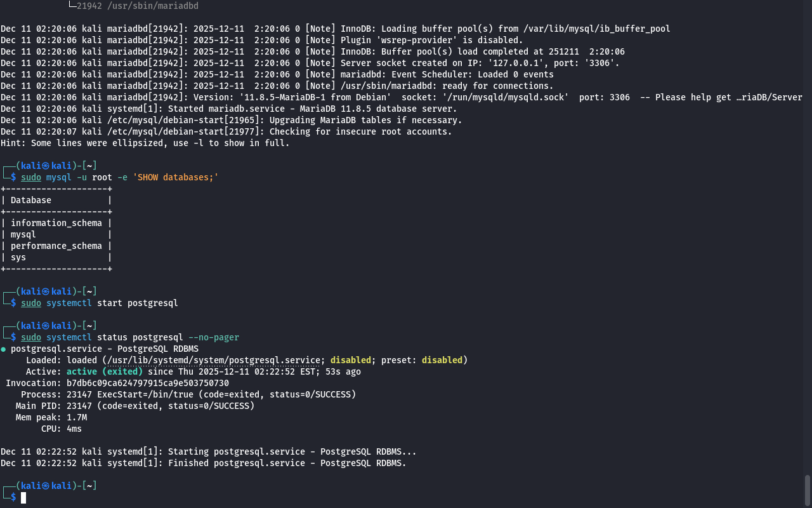Click the cursor block at the empty prompt

pos(23,498)
